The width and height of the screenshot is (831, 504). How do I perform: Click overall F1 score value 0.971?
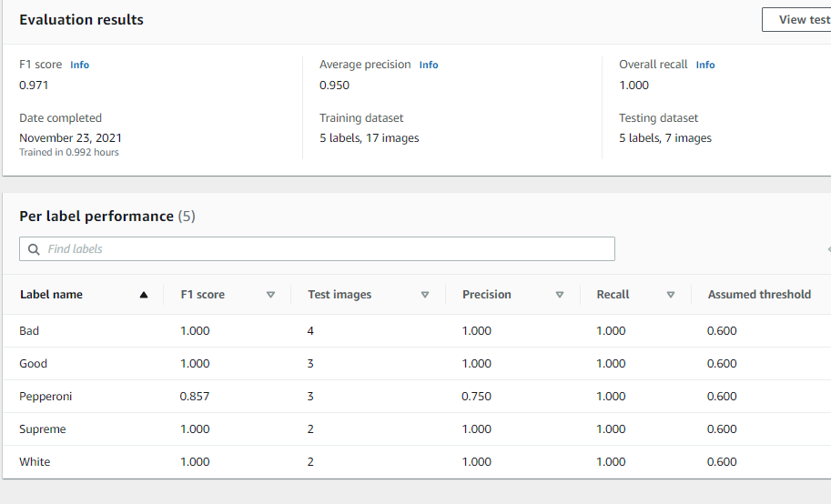[34, 86]
